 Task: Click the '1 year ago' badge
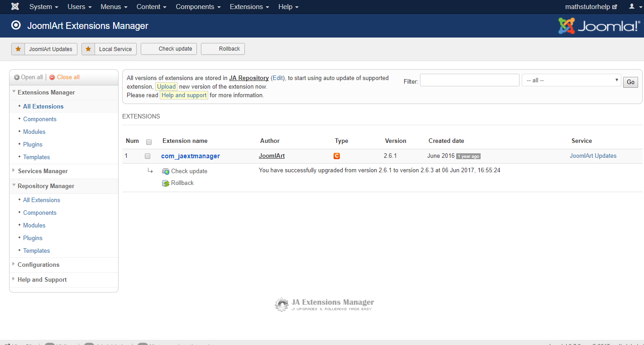click(468, 156)
